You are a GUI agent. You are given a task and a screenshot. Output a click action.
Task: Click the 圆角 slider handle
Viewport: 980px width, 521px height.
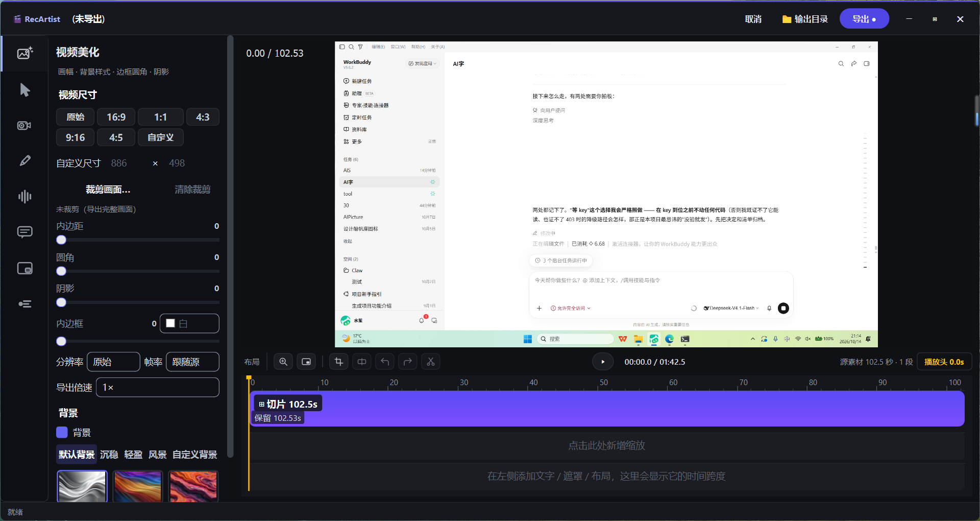[61, 271]
